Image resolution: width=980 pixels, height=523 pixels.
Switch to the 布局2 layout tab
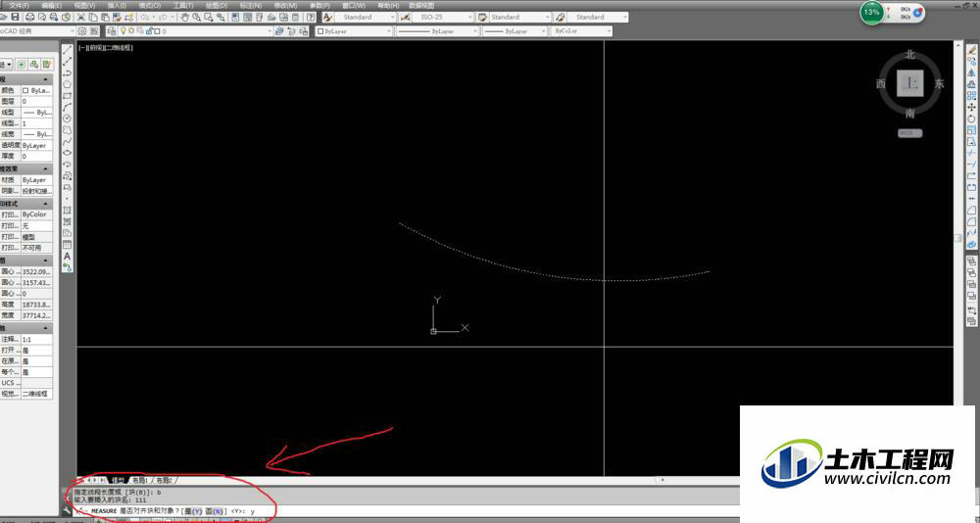164,480
